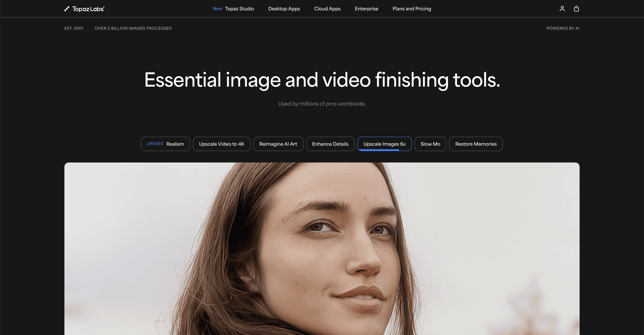Open the user account icon

(562, 9)
